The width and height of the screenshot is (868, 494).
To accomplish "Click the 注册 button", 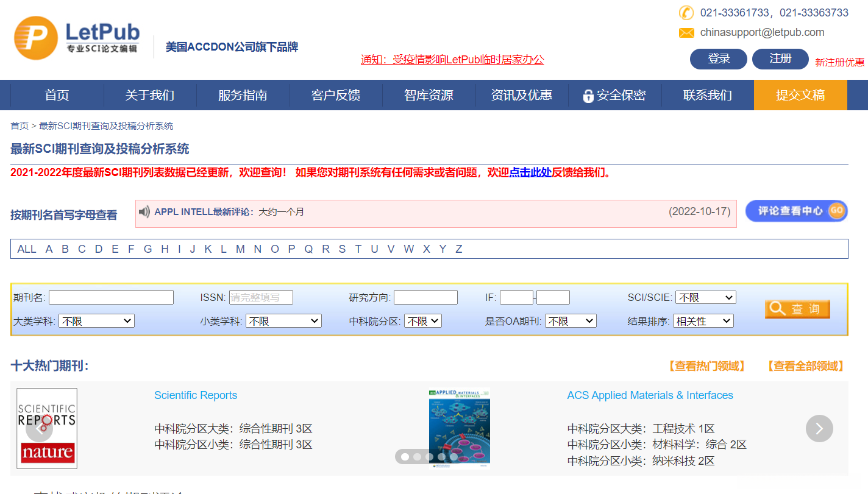I will pos(780,59).
